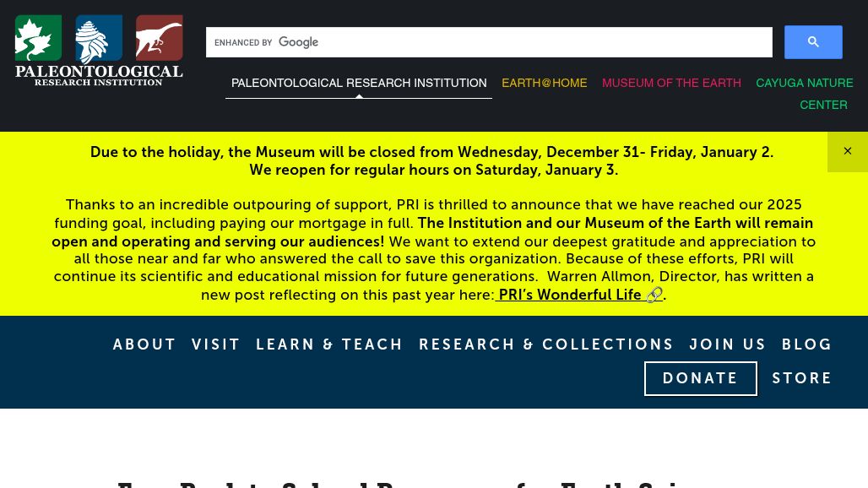Dismiss the yellow holiday announcement banner
The height and width of the screenshot is (488, 868).
click(847, 151)
